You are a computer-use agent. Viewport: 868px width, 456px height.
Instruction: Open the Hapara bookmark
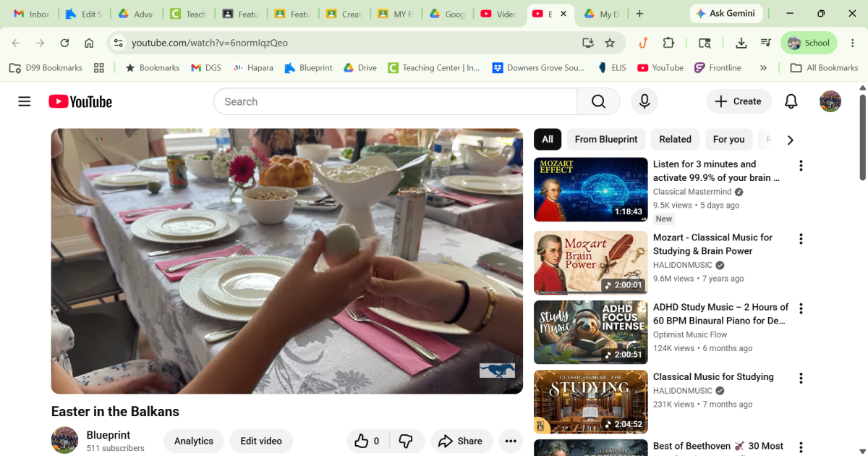tap(252, 67)
